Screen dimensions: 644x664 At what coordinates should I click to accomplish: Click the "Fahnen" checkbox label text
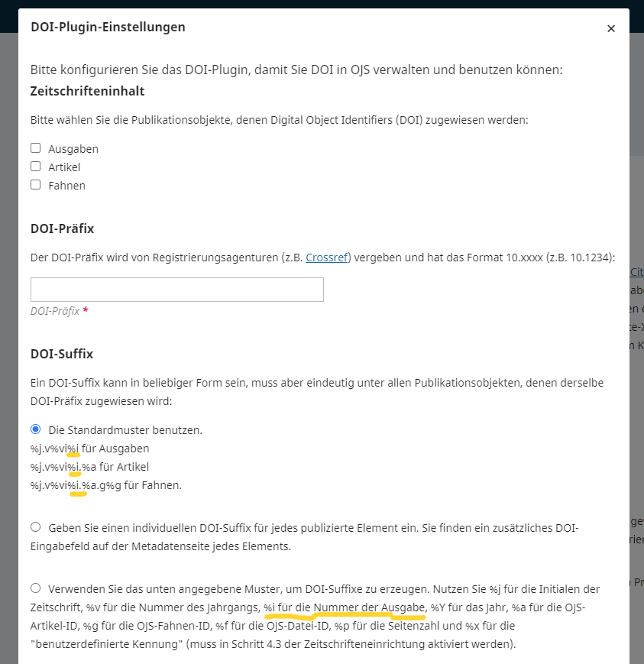(66, 186)
